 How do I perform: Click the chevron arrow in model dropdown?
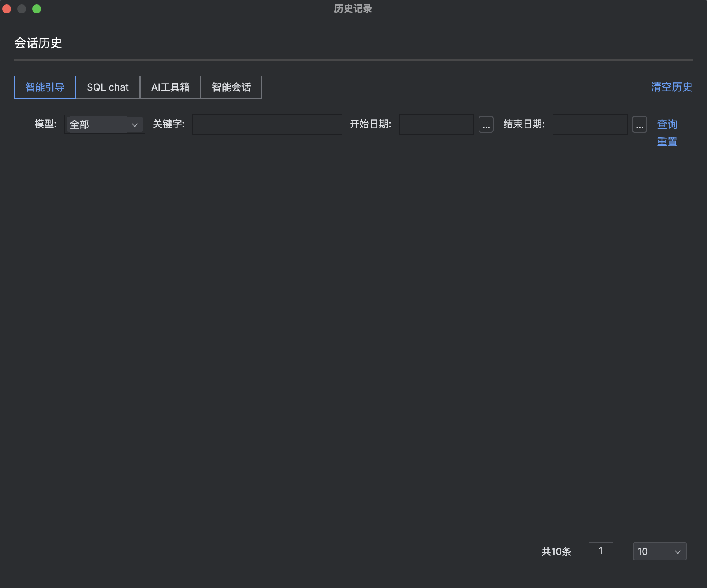(x=135, y=125)
